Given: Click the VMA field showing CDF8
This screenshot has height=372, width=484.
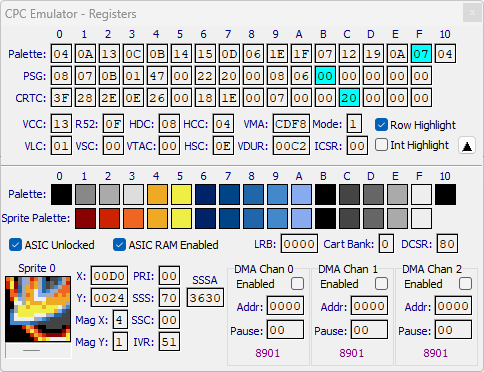Looking at the screenshot, I should point(291,124).
